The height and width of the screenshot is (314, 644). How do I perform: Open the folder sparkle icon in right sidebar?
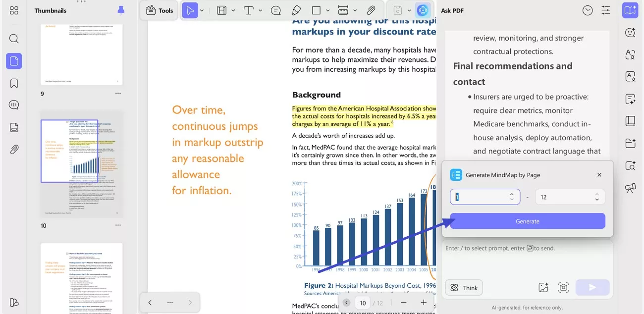pos(630,143)
